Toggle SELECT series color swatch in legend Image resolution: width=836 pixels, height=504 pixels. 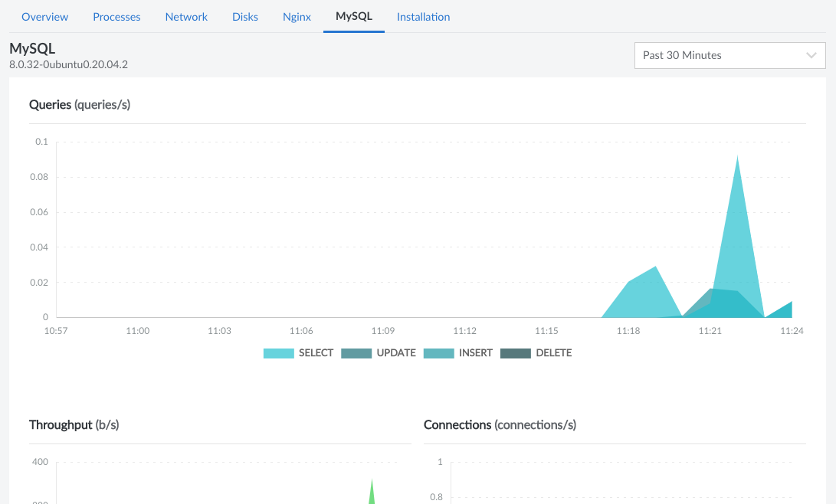pos(279,353)
